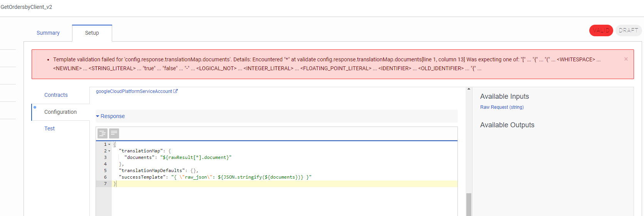Click the VALID status badge

coord(601,30)
